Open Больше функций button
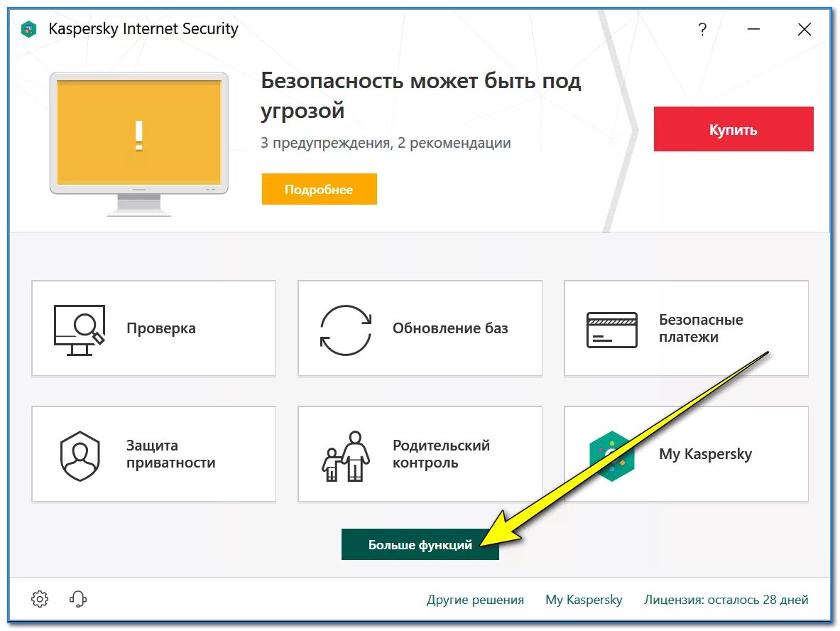This screenshot has height=631, width=840. tap(420, 544)
